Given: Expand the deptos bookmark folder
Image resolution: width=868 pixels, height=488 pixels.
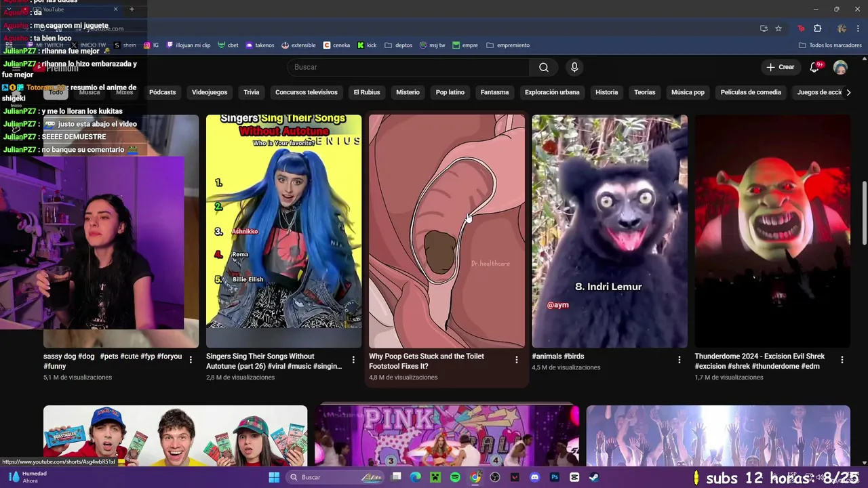Looking at the screenshot, I should click(399, 45).
